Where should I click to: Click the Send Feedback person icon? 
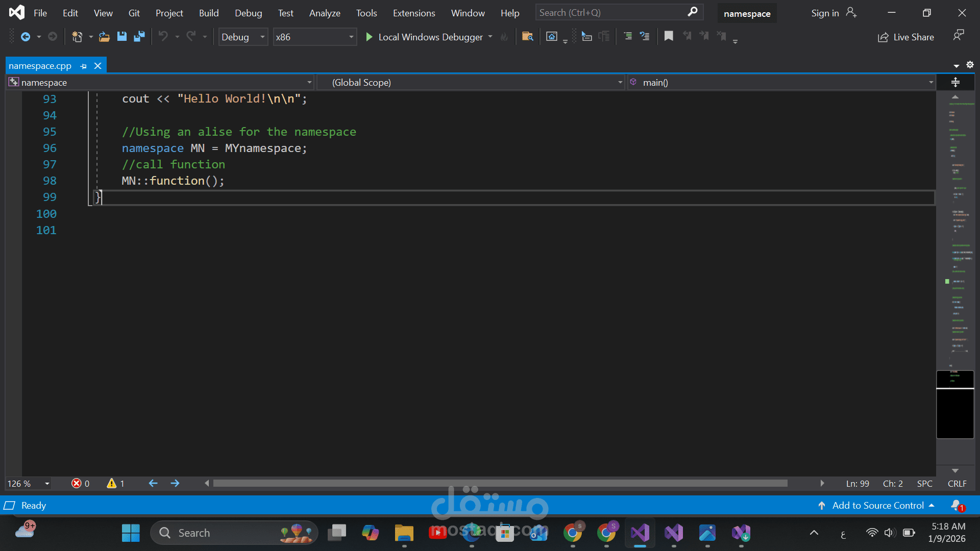(x=958, y=36)
